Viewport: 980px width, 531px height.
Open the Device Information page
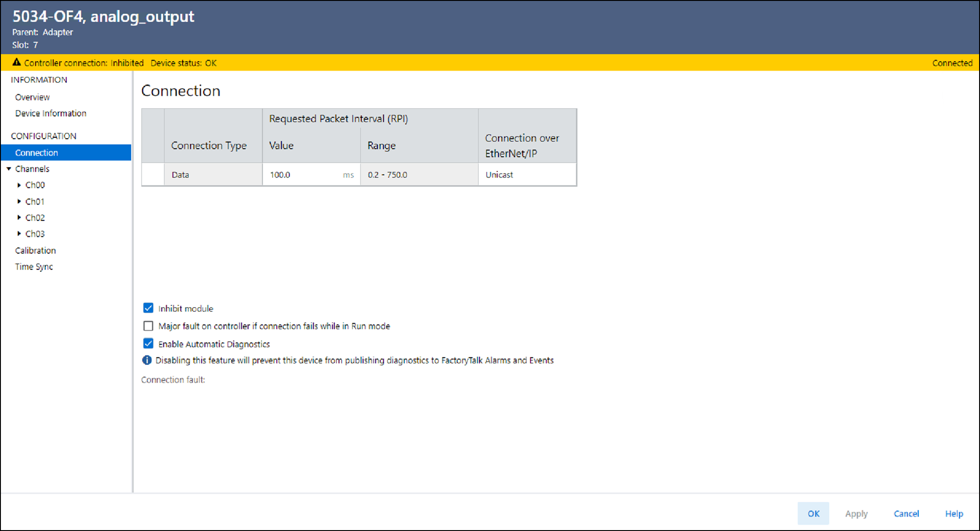[x=50, y=113]
